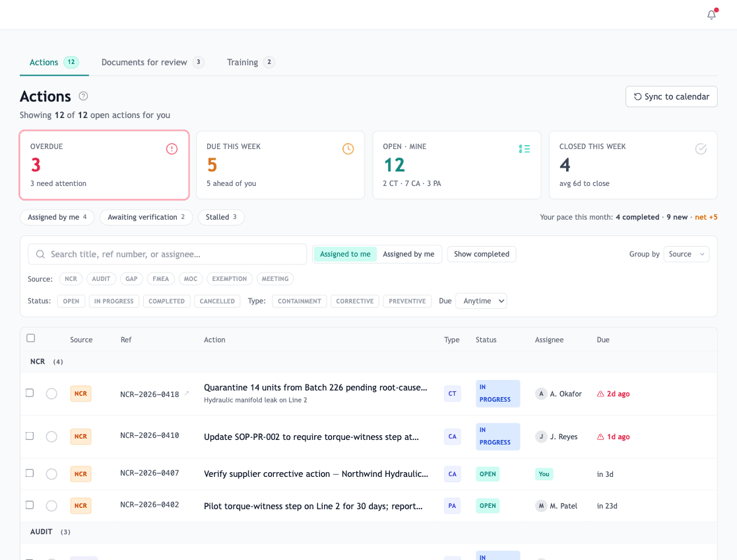Click the checkmark icon on Closed This Week
737x560 pixels.
701,149
